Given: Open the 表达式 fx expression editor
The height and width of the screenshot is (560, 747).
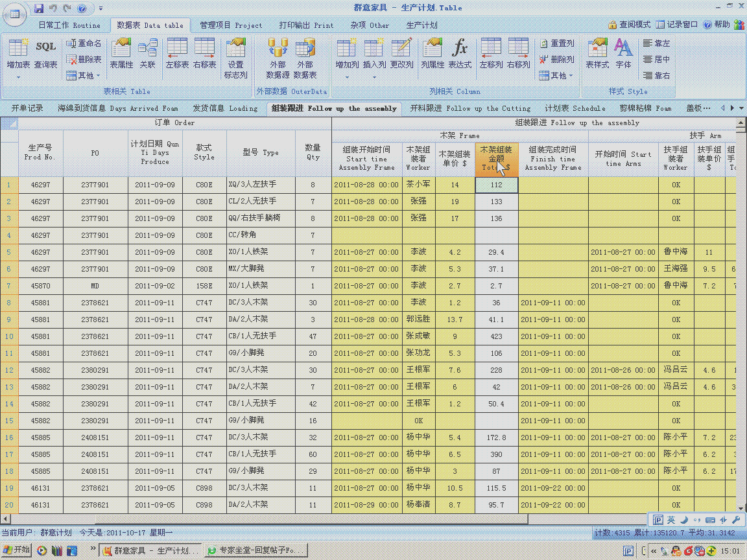Looking at the screenshot, I should (460, 53).
